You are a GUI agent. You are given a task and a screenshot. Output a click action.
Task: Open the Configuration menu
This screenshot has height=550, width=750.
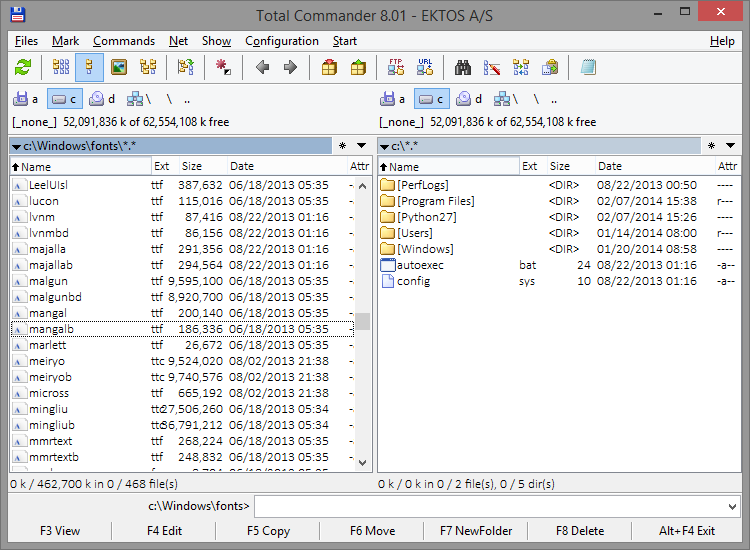click(281, 41)
